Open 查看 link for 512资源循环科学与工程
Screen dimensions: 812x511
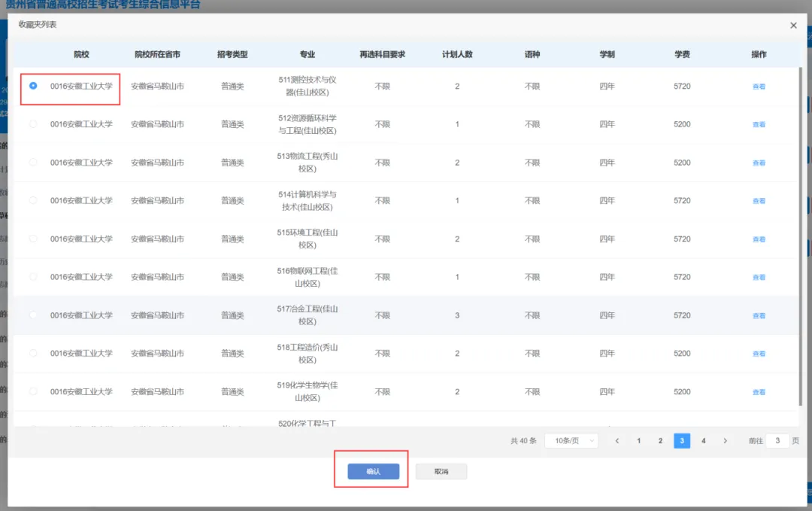(x=759, y=124)
